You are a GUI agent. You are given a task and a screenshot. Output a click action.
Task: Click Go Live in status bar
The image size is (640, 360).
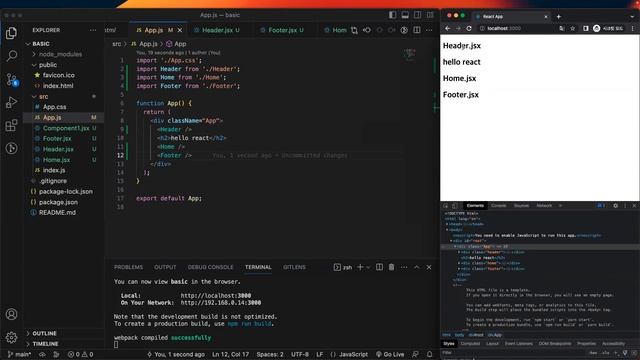pos(390,354)
